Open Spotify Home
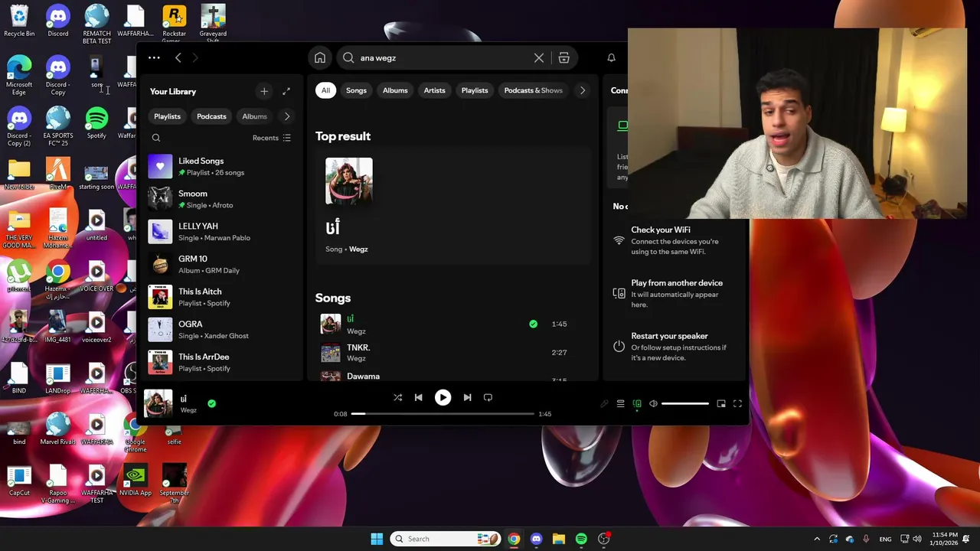The image size is (980, 551). (x=320, y=57)
